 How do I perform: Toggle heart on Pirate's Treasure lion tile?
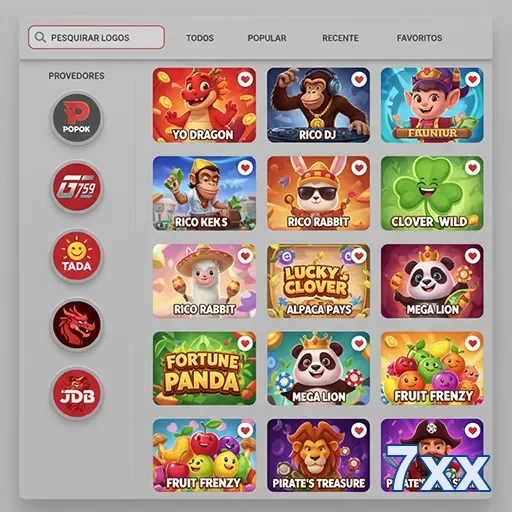pyautogui.click(x=359, y=430)
